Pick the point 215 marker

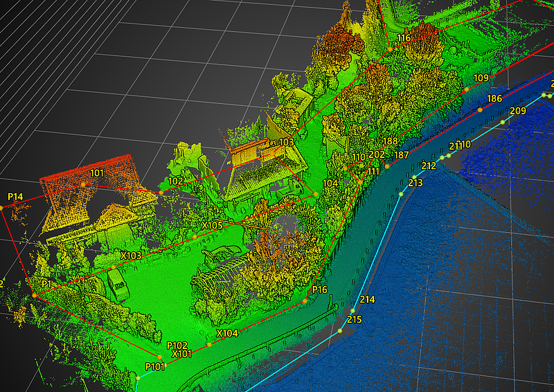pos(341,331)
